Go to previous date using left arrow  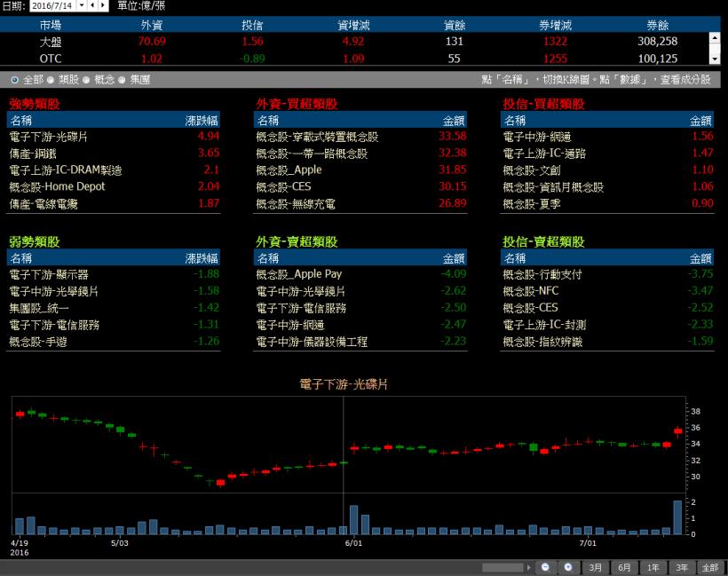coord(92,5)
